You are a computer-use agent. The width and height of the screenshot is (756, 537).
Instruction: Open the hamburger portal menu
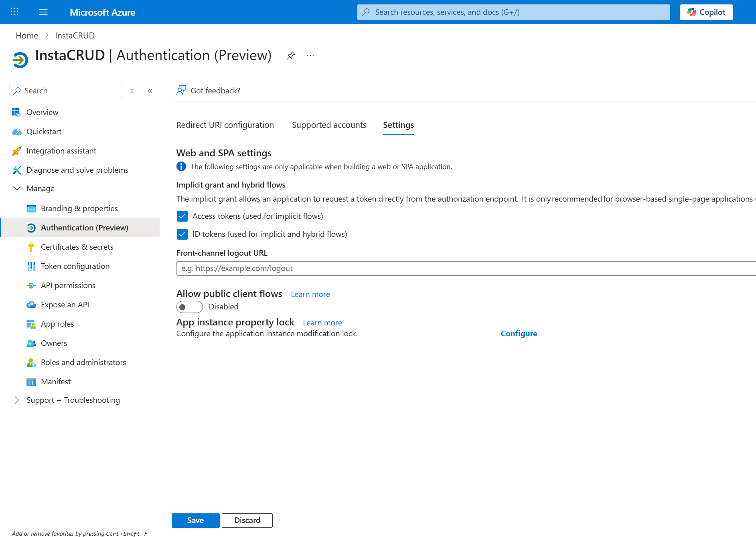coord(43,12)
